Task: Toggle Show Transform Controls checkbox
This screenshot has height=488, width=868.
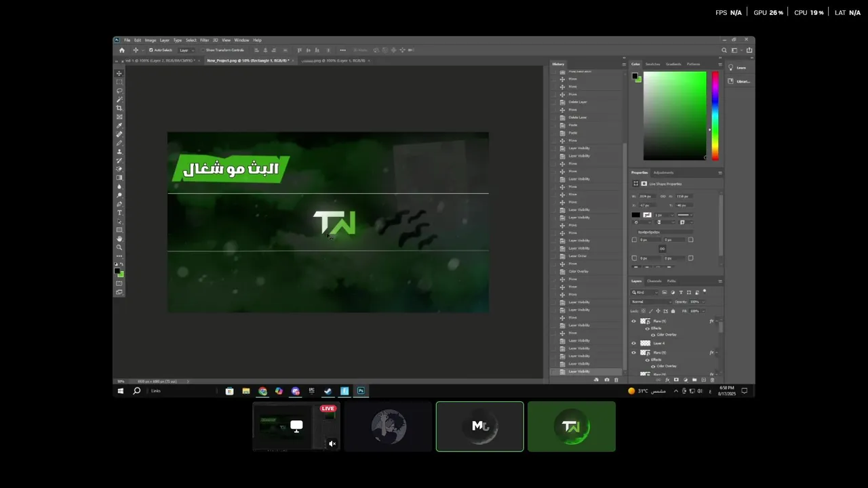Action: tap(202, 50)
